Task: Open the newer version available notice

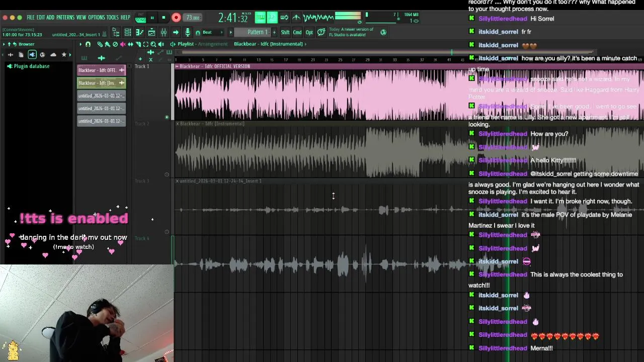Action: pyautogui.click(x=351, y=32)
